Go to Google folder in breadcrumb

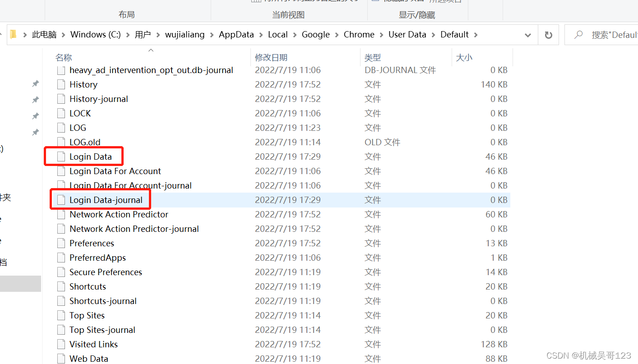click(x=316, y=35)
